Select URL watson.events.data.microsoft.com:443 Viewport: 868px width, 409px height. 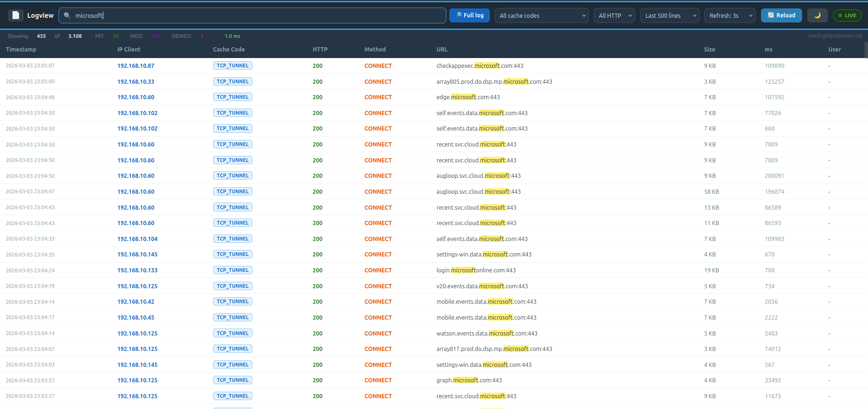(487, 334)
